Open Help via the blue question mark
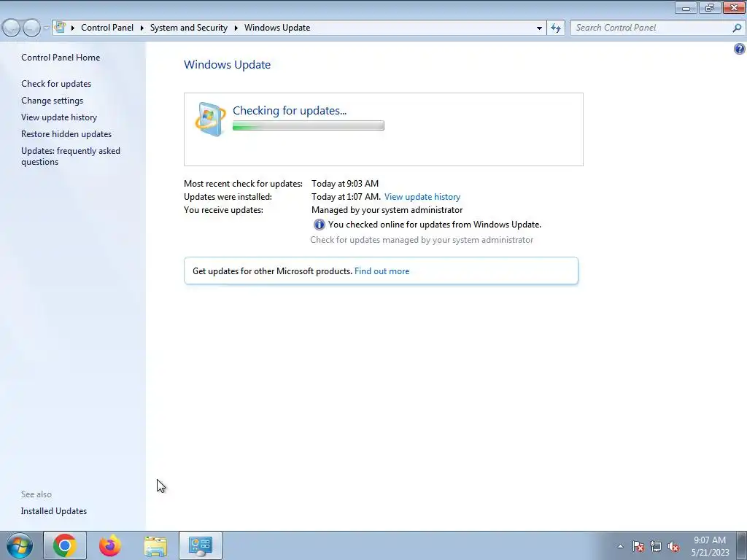Viewport: 747px width, 560px height. 740,49
